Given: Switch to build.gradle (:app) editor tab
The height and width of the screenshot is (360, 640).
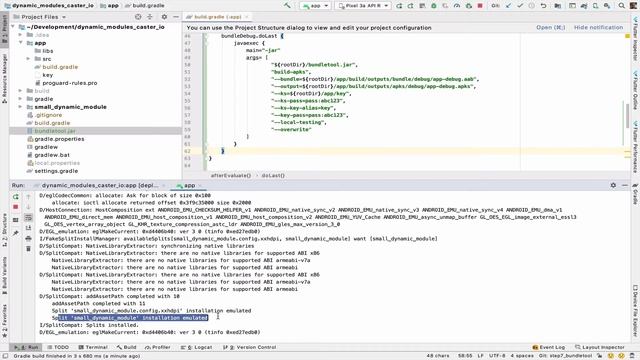Looking at the screenshot, I should click(x=217, y=17).
